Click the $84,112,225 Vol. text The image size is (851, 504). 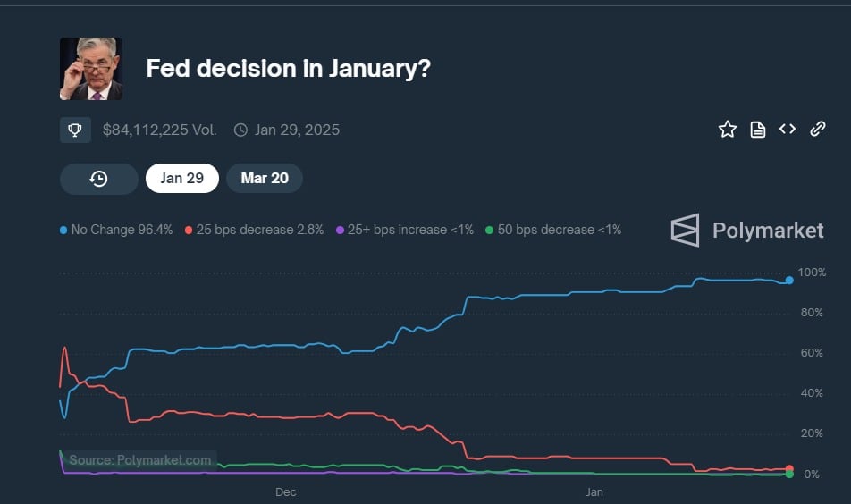click(x=159, y=130)
